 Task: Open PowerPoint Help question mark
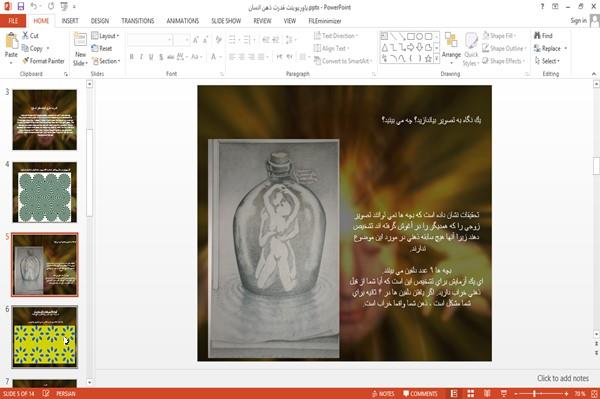coord(542,7)
